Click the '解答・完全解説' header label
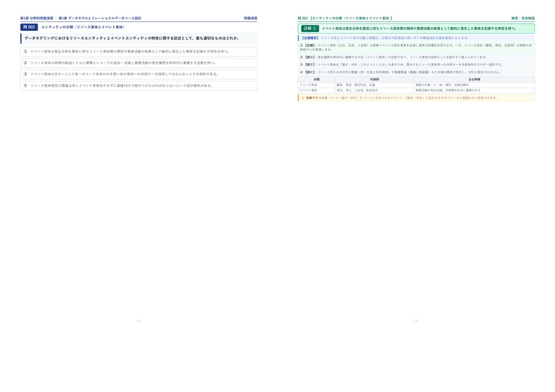Screen dimensions: 555x392 tap(523, 18)
